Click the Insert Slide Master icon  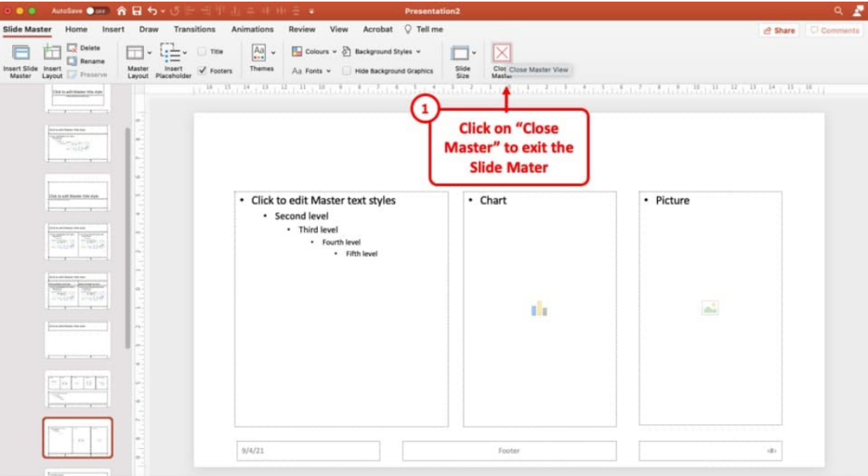[x=20, y=53]
